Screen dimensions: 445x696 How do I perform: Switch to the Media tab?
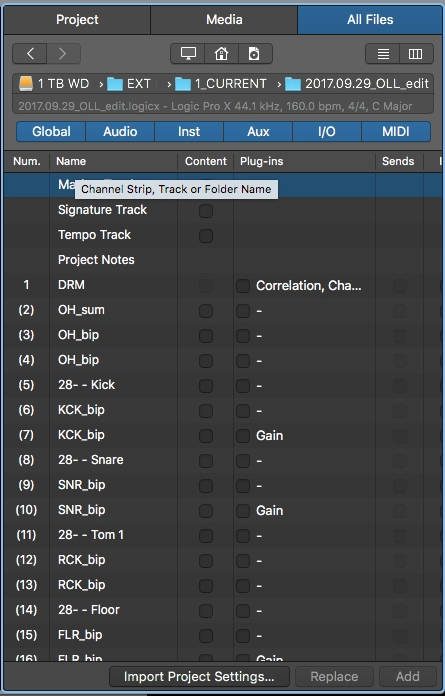click(224, 20)
